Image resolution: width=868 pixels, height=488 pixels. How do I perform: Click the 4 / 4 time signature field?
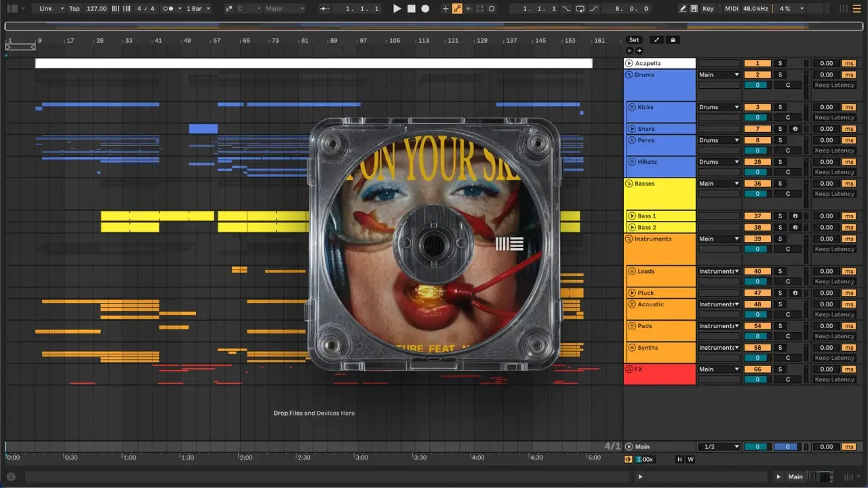coord(146,9)
